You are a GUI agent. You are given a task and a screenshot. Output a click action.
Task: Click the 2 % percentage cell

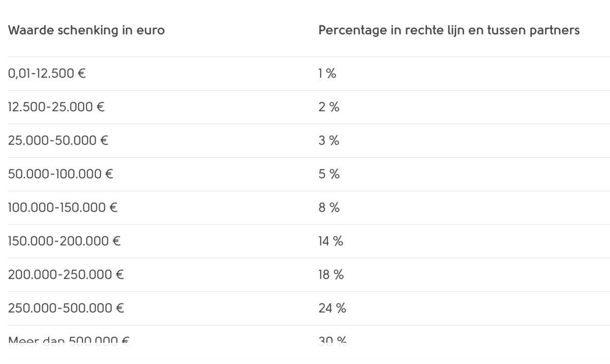tap(329, 107)
